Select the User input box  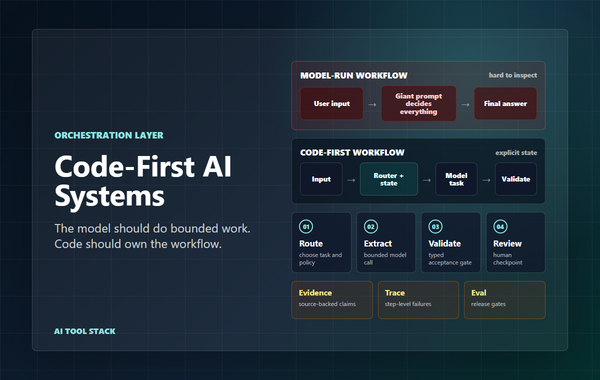332,104
